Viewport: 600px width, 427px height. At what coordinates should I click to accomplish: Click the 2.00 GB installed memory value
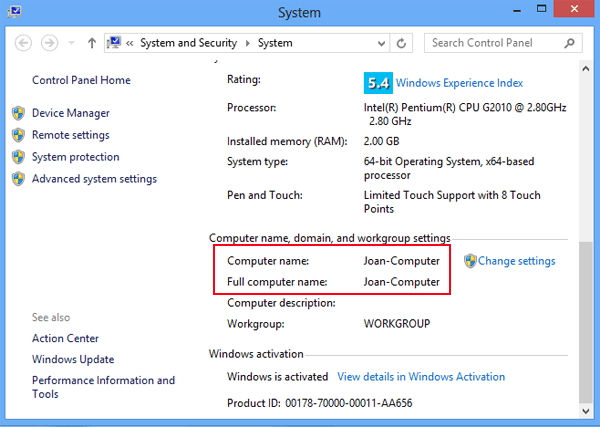pos(381,141)
